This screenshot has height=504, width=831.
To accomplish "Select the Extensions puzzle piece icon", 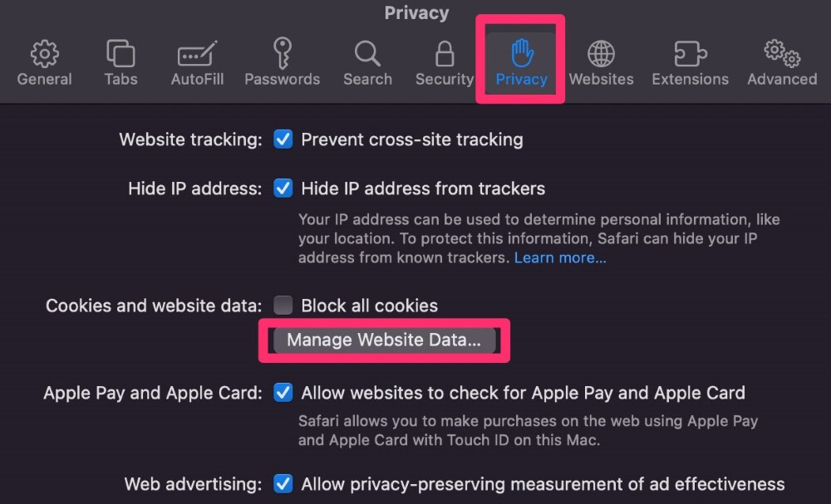I will [x=690, y=55].
